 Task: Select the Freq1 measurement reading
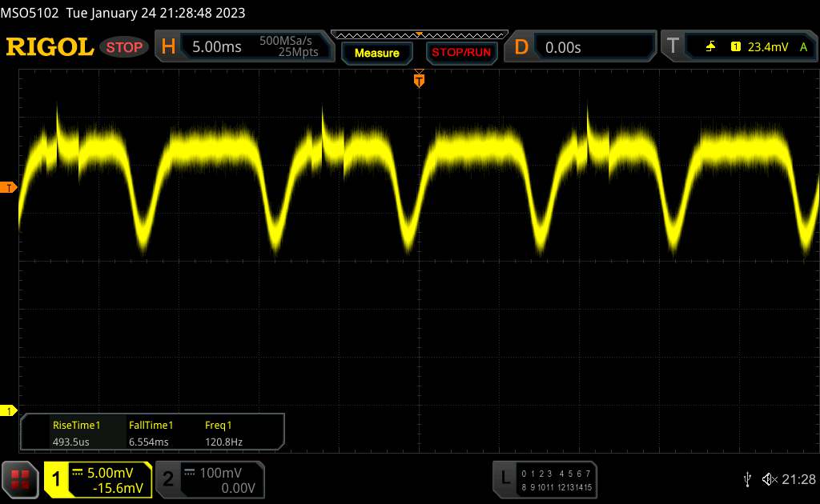[x=223, y=433]
